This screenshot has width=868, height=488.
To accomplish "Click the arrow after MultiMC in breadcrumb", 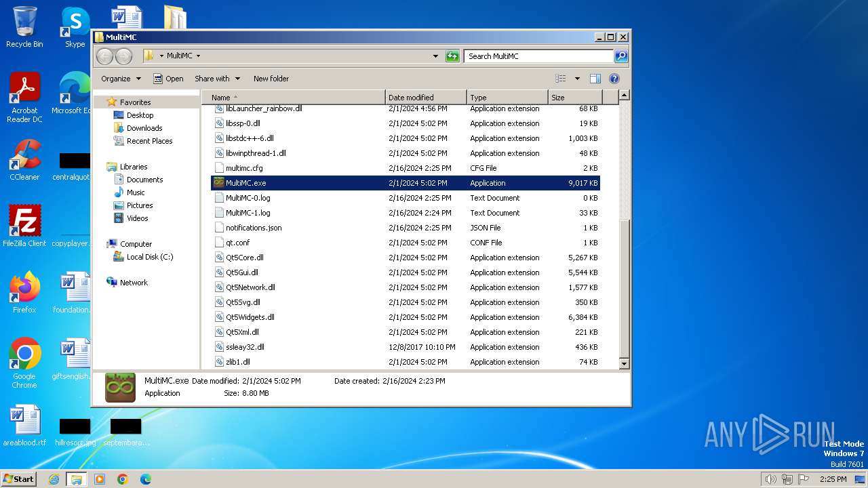I will coord(198,56).
